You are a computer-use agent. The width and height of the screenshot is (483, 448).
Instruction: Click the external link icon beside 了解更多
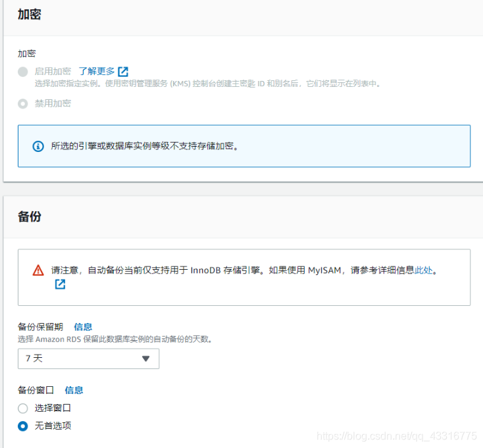[x=123, y=72]
